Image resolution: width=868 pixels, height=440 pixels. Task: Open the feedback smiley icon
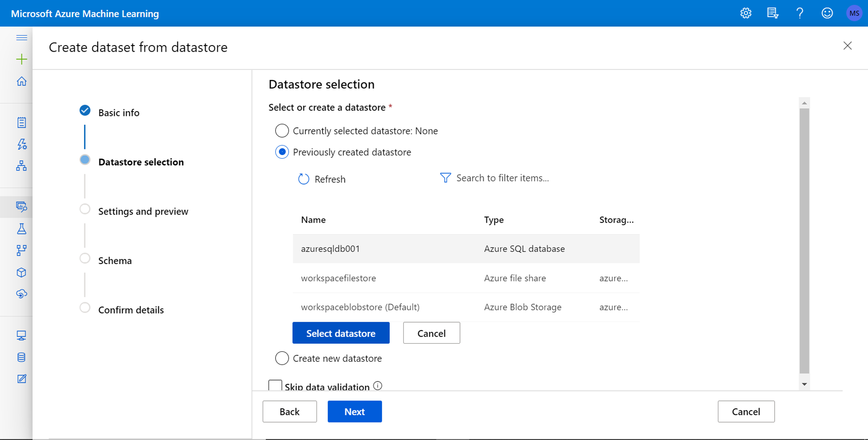(827, 13)
